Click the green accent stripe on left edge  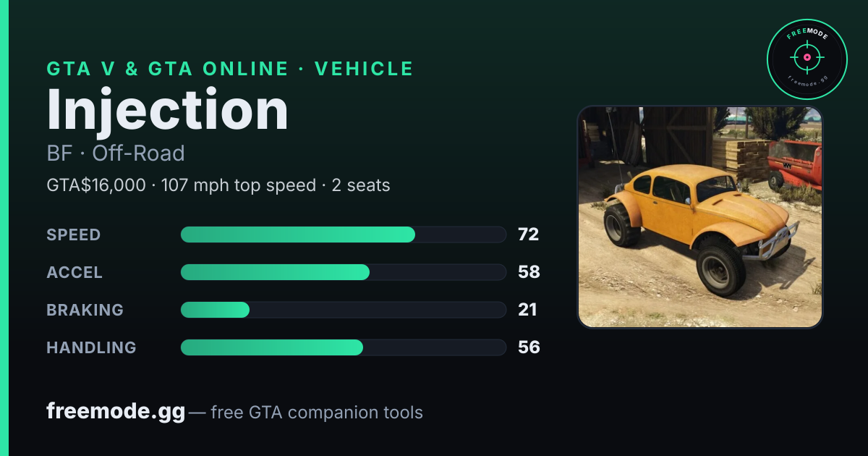[x=4, y=228]
